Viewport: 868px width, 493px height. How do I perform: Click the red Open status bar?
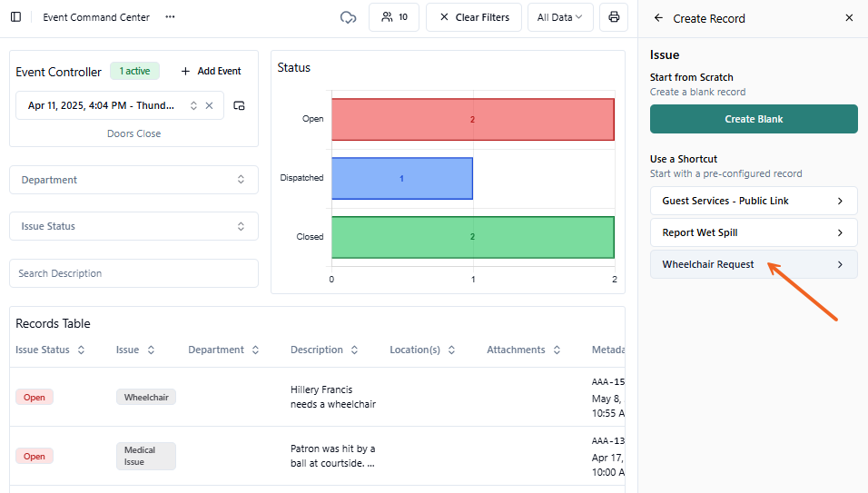click(472, 119)
